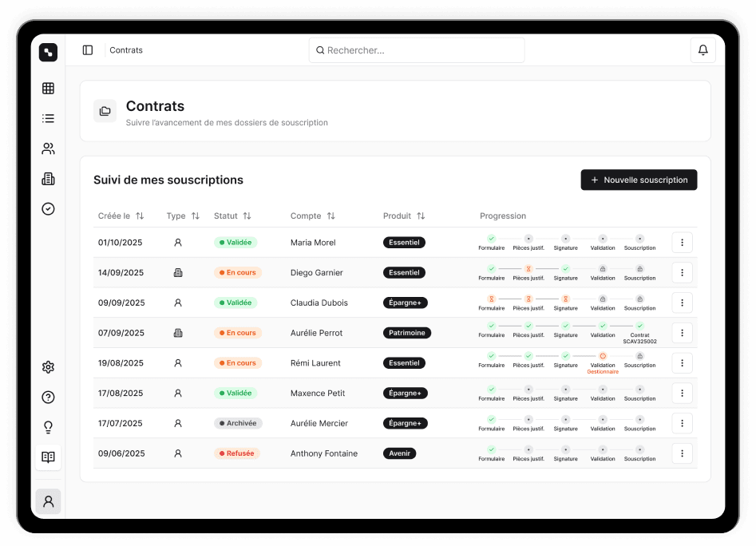This screenshot has height=546, width=756.
Task: Open the book documentation icon
Action: (48, 457)
